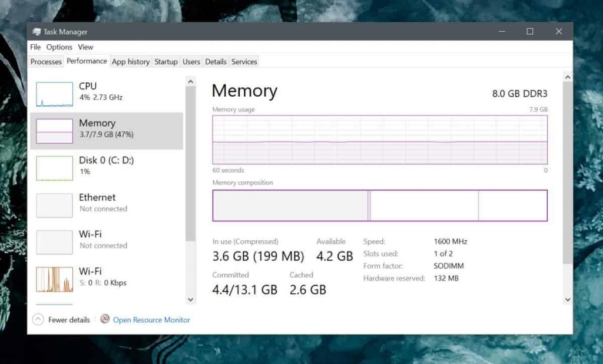Screen dimensions: 603x364
Task: Open the Startup tab
Action: coord(165,61)
